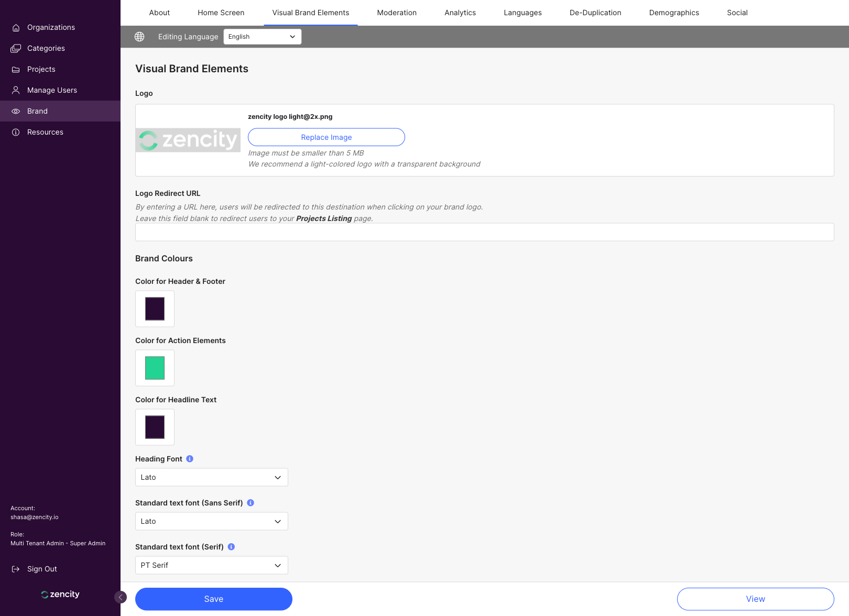
Task: Click the Manage Users person icon
Action: pyautogui.click(x=16, y=90)
